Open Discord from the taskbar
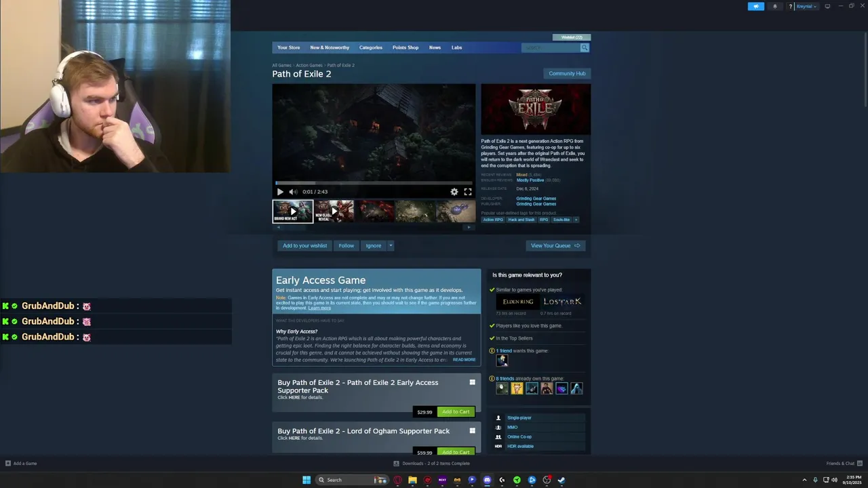Viewport: 868px width, 488px height. (x=487, y=480)
